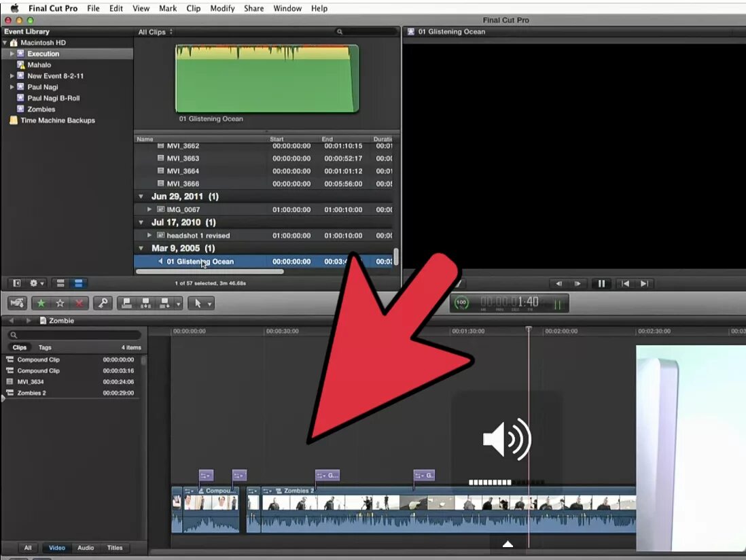Screen dimensions: 746x560
Task: Click Connect clip to primary storyline icon
Action: click(x=126, y=303)
